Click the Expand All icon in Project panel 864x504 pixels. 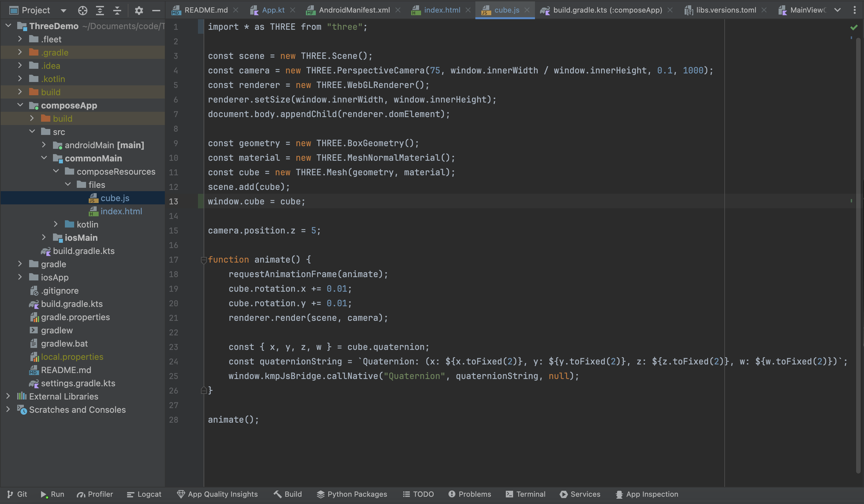(x=100, y=11)
